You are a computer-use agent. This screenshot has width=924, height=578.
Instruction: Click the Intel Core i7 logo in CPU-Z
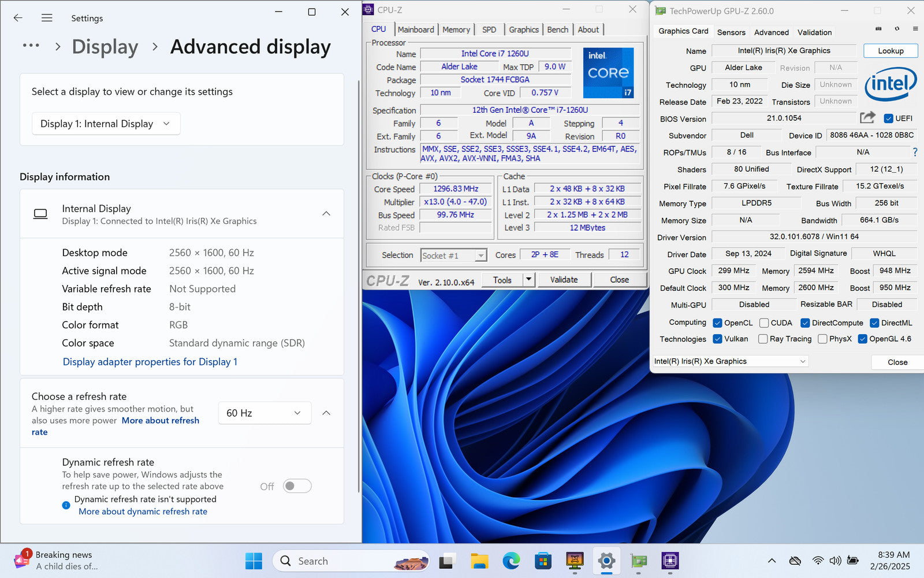point(608,73)
